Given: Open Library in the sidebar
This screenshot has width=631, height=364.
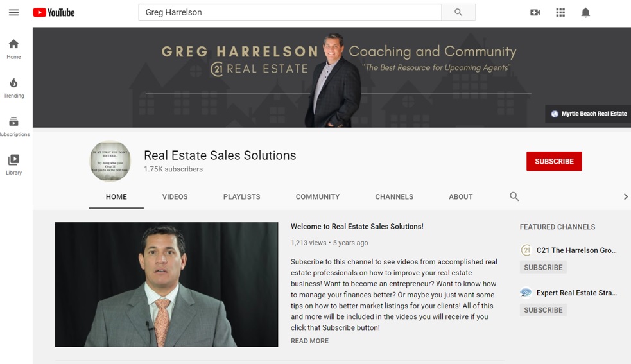Looking at the screenshot, I should coord(13,165).
